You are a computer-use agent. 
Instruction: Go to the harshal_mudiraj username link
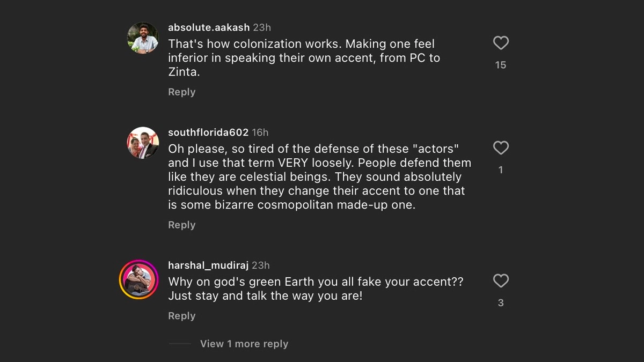[x=208, y=265]
